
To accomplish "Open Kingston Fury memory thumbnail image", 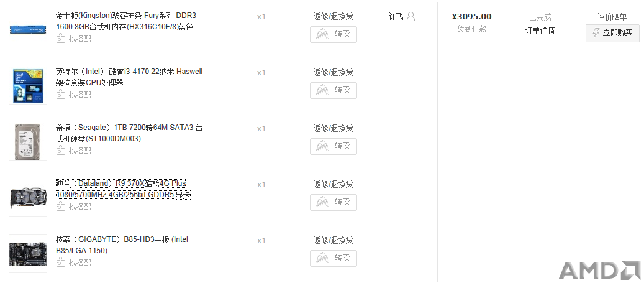I will (x=28, y=30).
